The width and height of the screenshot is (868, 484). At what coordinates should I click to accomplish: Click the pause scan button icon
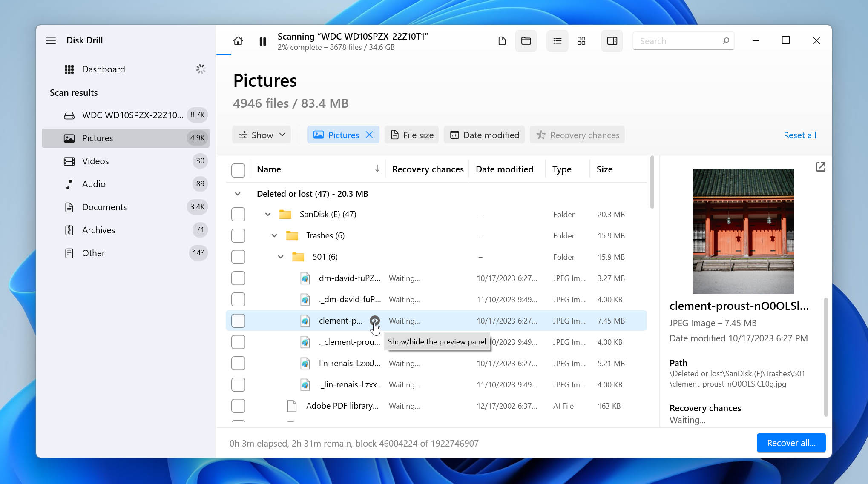pos(262,40)
